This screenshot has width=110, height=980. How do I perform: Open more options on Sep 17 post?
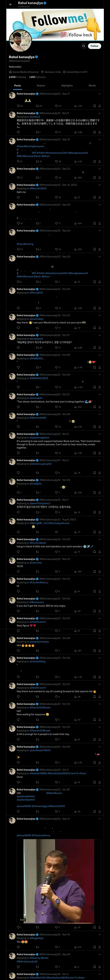(x=99, y=94)
